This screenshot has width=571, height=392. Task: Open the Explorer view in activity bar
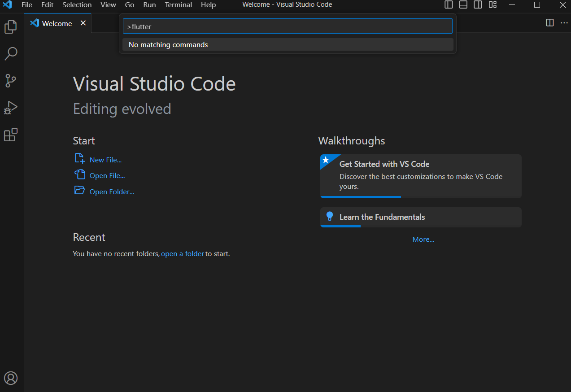[x=11, y=27]
